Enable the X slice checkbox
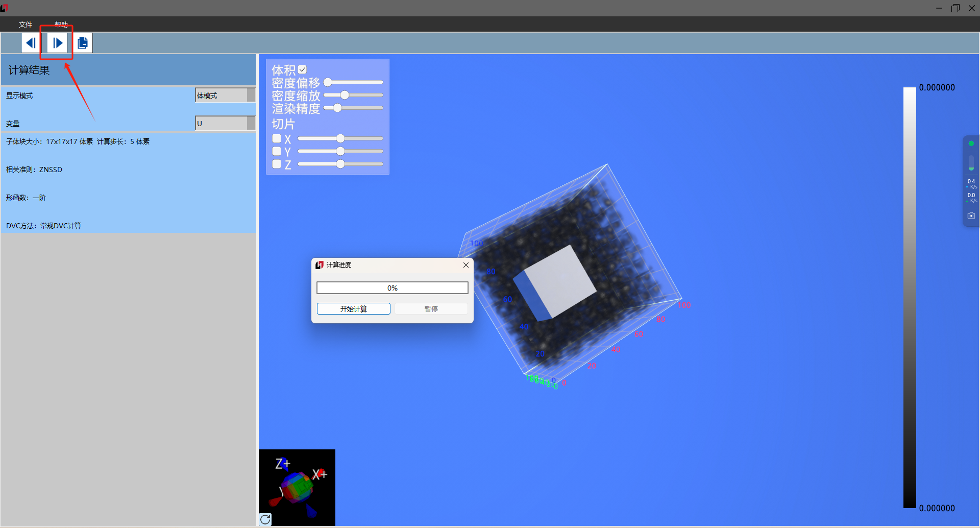Screen dimensions: 980x528 [x=277, y=138]
